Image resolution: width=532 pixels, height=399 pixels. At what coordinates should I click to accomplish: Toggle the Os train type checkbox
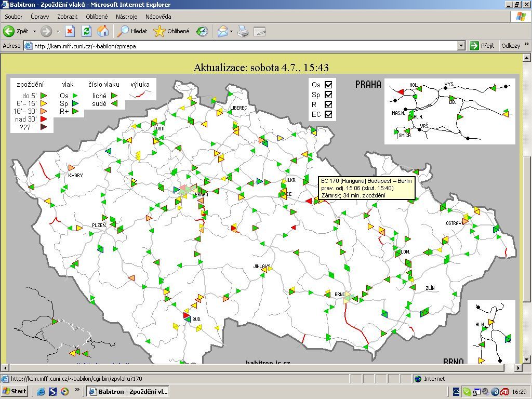(328, 85)
